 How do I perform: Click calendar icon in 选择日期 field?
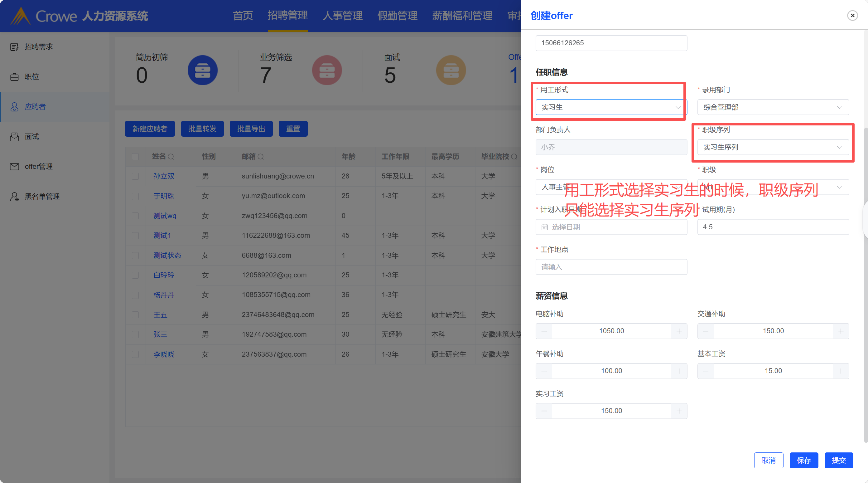click(544, 227)
